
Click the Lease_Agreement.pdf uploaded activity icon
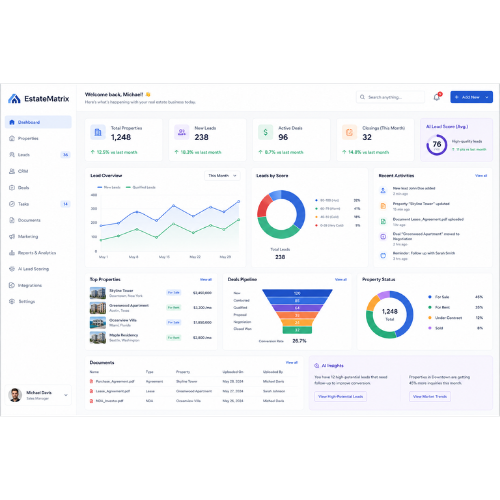(383, 221)
